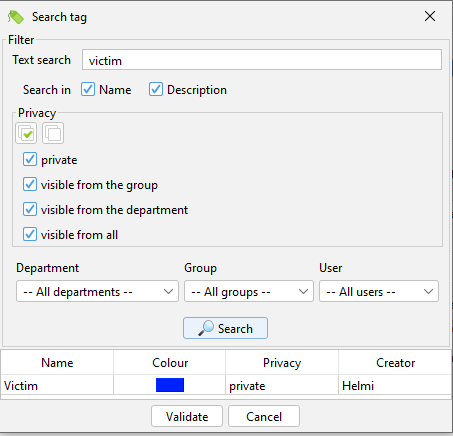Focus the Text search field containing victim

262,60
